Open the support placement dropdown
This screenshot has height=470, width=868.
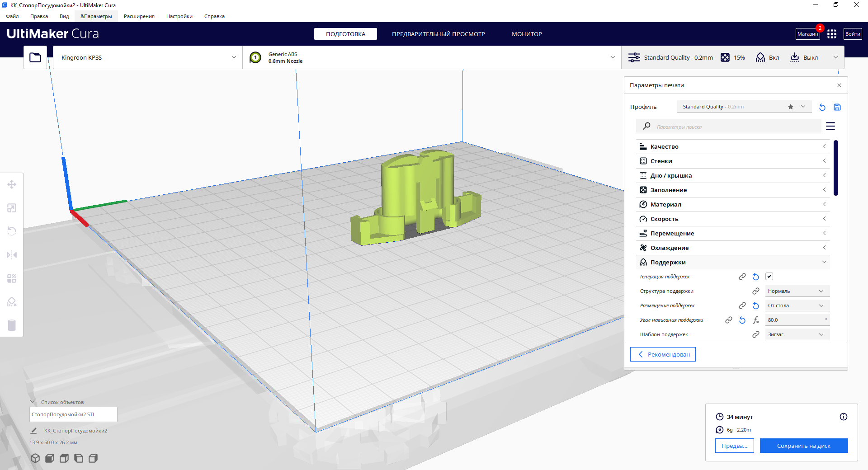797,305
